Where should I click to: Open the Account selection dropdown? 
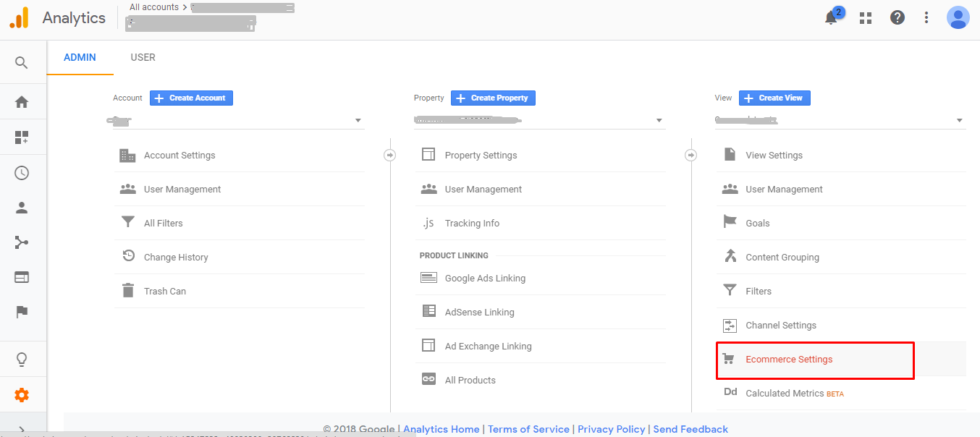[239, 120]
